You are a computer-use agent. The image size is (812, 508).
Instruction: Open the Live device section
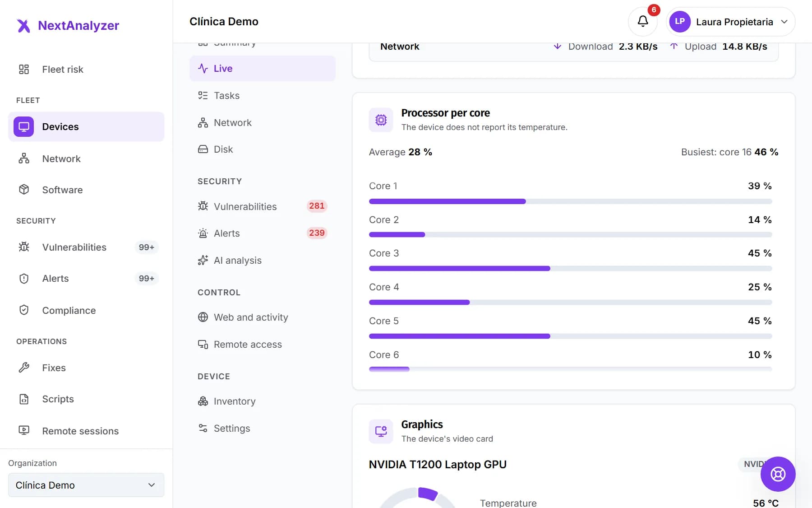[x=263, y=68]
